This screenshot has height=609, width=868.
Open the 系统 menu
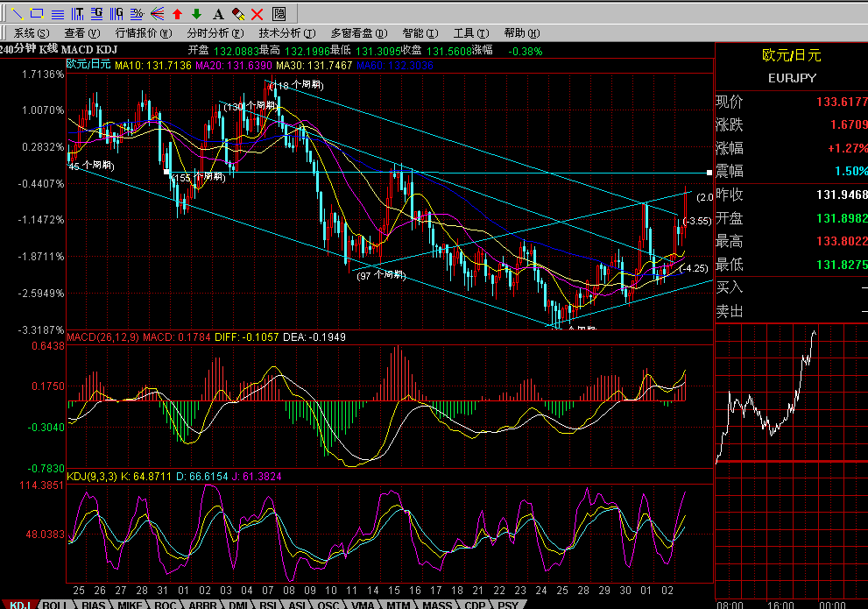click(x=31, y=32)
